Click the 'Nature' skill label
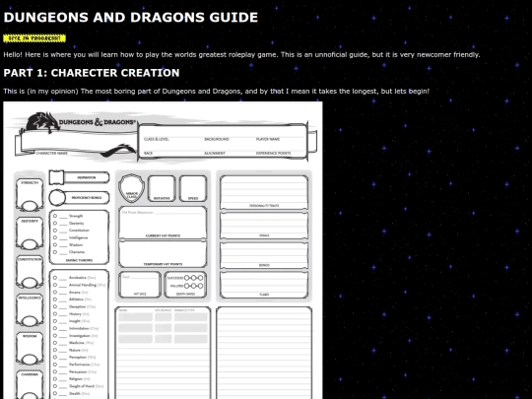Image resolution: width=532 pixels, height=399 pixels. pyautogui.click(x=75, y=350)
